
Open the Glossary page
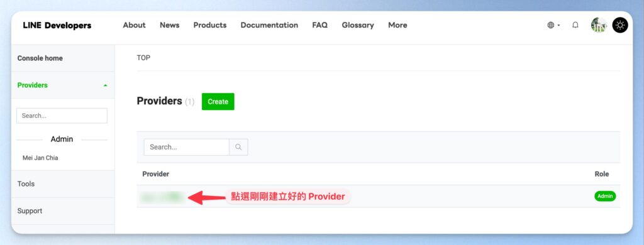358,25
